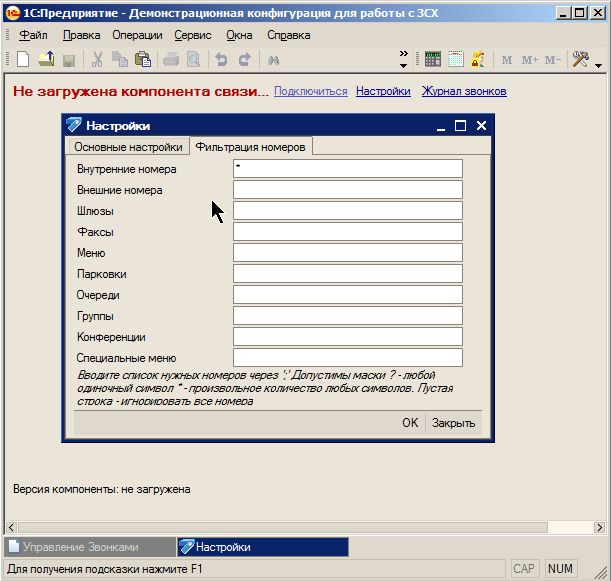This screenshot has width=611, height=581.
Task: Switch to Управление Звонками window tab
Action: click(x=88, y=547)
